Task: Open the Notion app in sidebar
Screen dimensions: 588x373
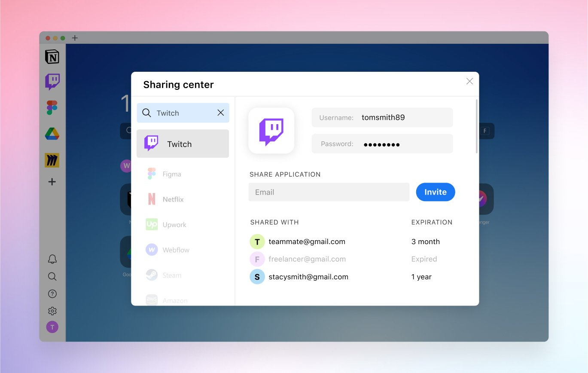Action: tap(52, 57)
